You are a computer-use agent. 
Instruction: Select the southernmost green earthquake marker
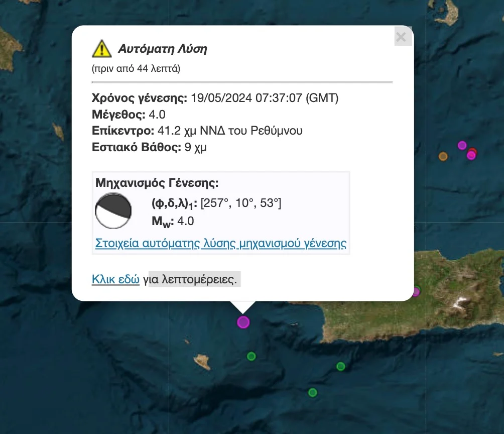(312, 392)
